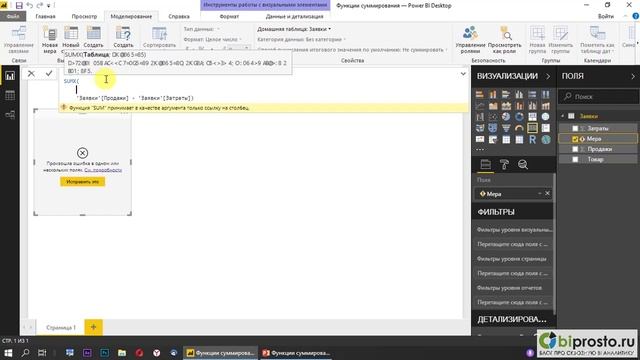Select the multi-row card visual

coord(545,128)
